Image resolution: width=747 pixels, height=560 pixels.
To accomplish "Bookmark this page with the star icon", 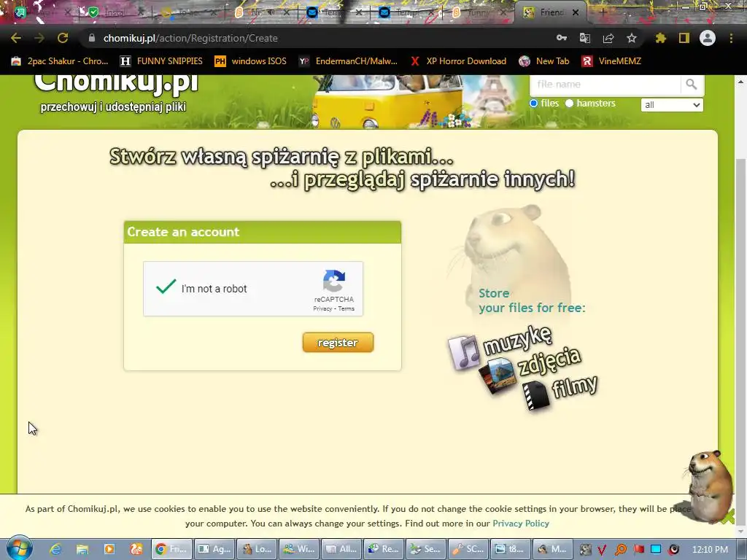I will (632, 38).
